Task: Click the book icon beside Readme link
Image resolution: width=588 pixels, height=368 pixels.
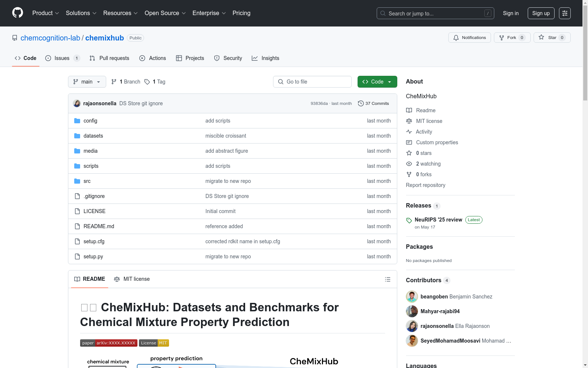Action: point(409,110)
